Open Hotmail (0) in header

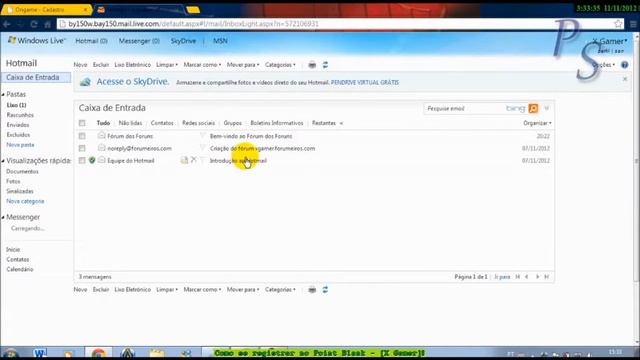click(x=91, y=41)
